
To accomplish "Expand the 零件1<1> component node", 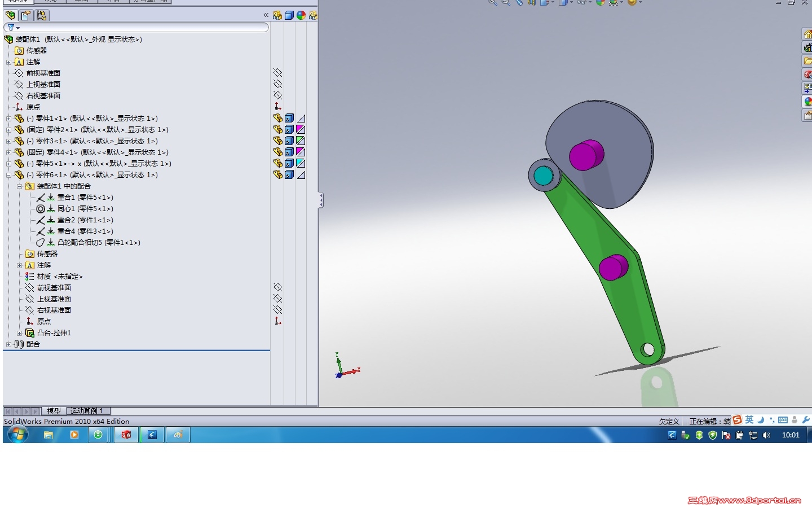I will (8, 119).
